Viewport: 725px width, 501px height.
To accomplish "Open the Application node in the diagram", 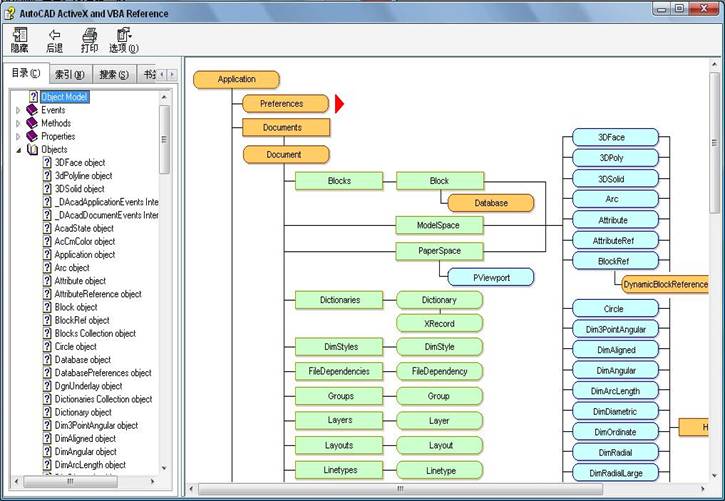I will 236,79.
